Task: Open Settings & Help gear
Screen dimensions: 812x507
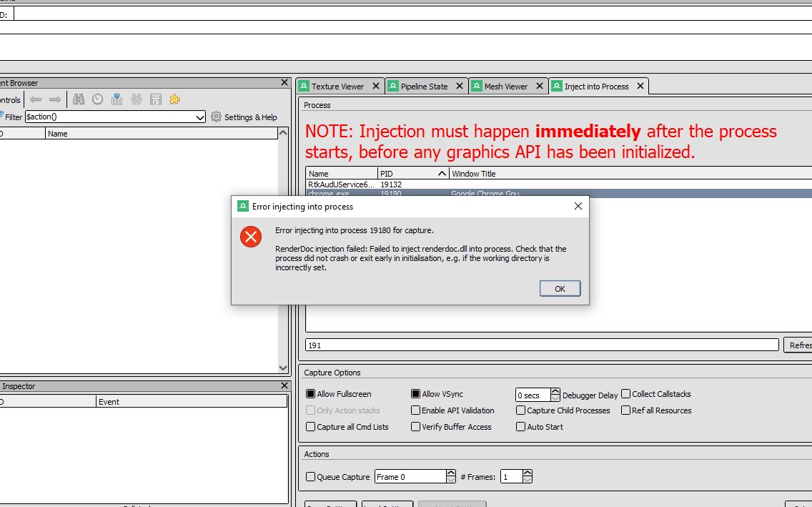Action: point(244,117)
